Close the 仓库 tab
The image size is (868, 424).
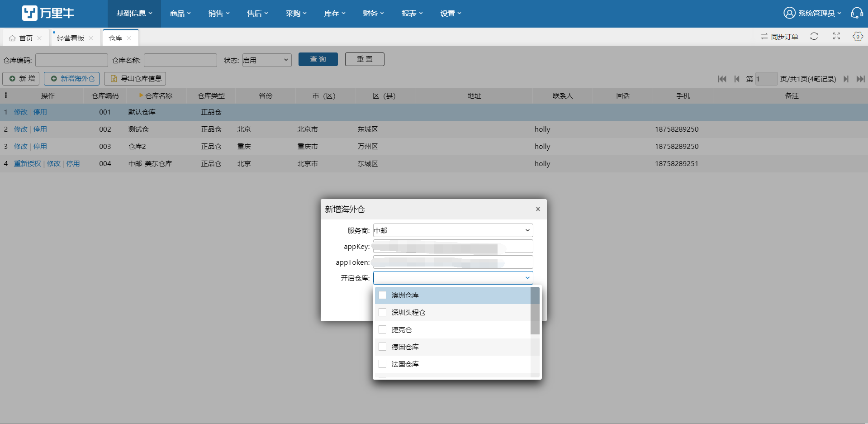(129, 38)
